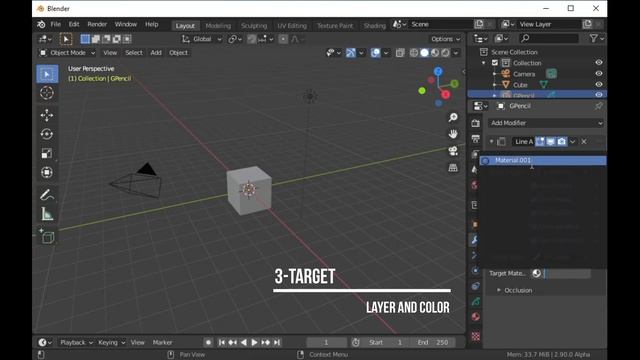Switch to the UV Editing workspace tab
The height and width of the screenshot is (360, 640).
pos(292,26)
